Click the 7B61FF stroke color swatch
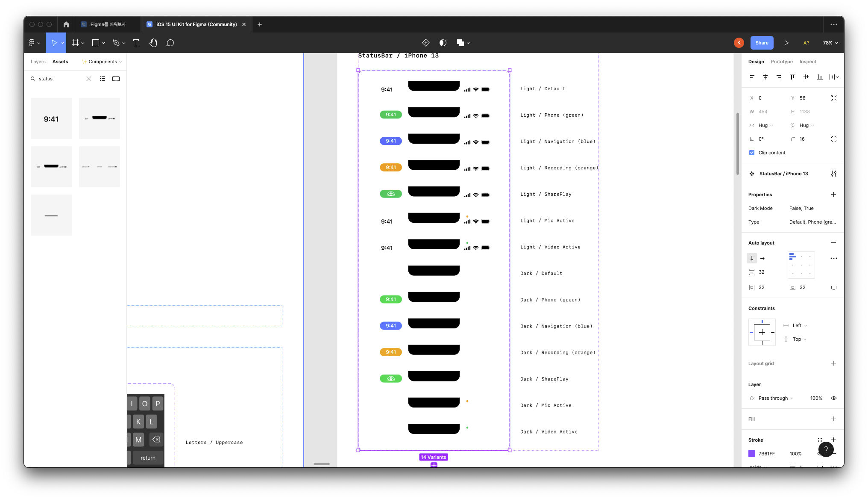The height and width of the screenshot is (499, 868). (x=752, y=454)
